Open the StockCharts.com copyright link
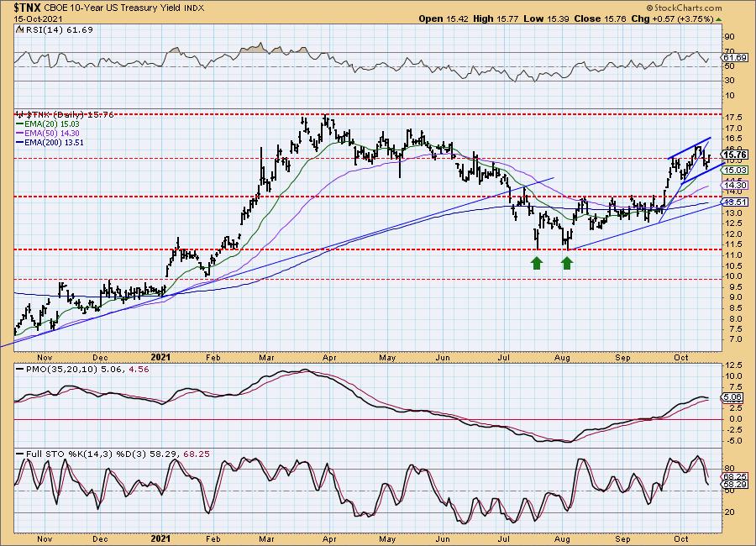756x546 pixels. click(x=684, y=8)
